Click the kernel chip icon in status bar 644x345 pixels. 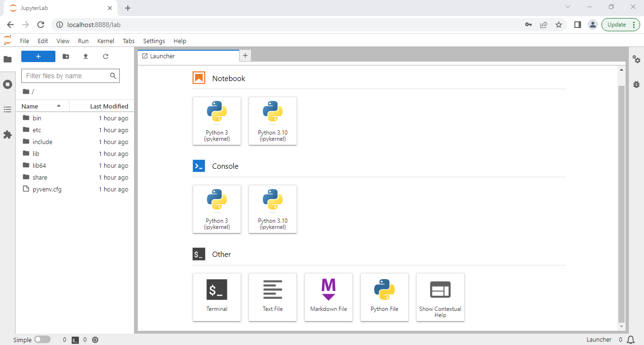click(x=95, y=340)
